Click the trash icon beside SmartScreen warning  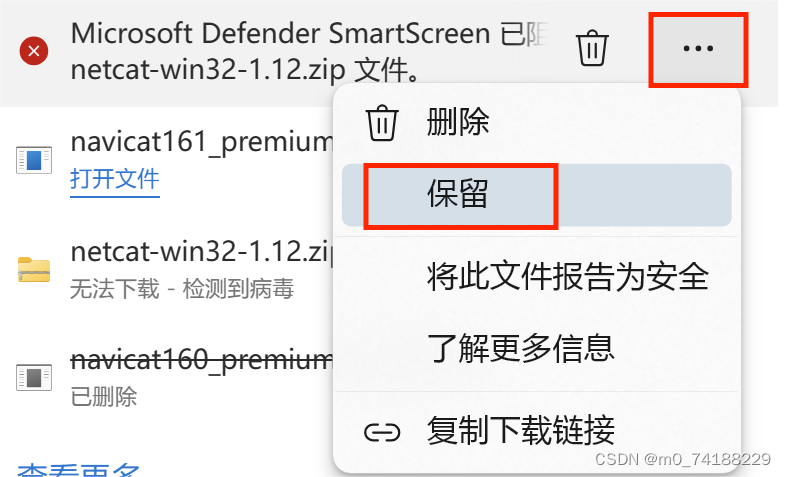(592, 49)
